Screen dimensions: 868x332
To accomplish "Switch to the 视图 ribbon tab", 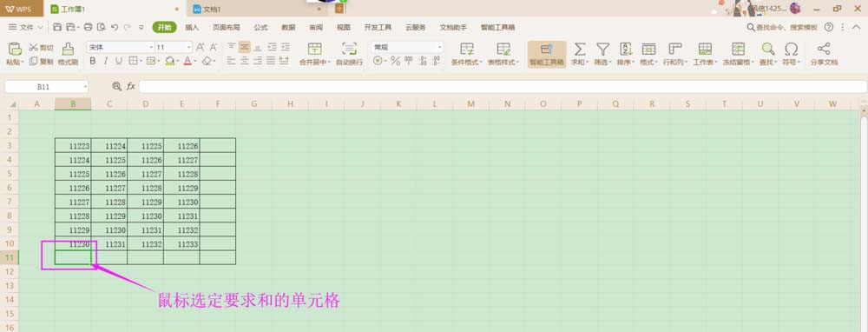I will coord(344,27).
